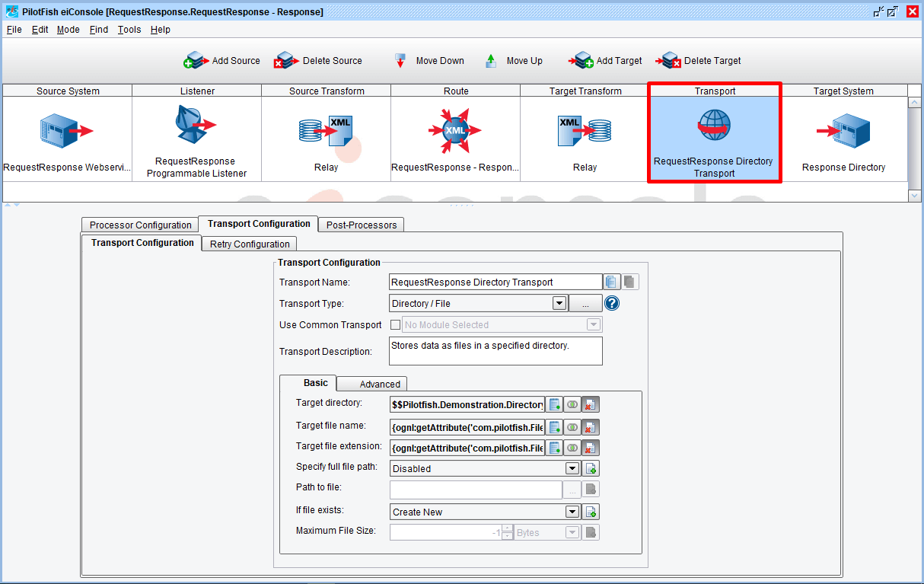Open the Transport Type dropdown
This screenshot has width=924, height=584.
(559, 303)
